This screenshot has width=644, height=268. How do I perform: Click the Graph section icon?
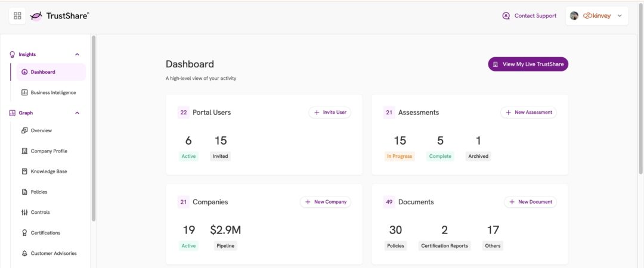click(x=13, y=113)
